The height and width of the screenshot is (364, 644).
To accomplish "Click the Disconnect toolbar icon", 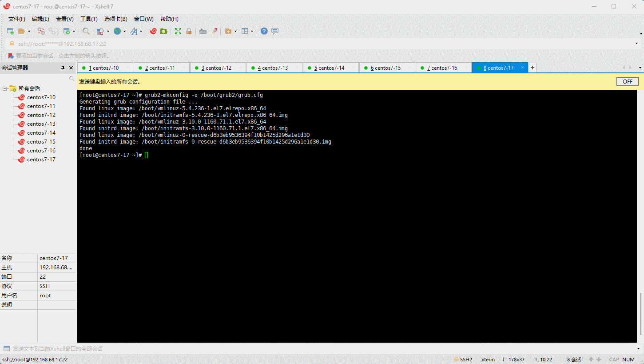I will [x=41, y=31].
